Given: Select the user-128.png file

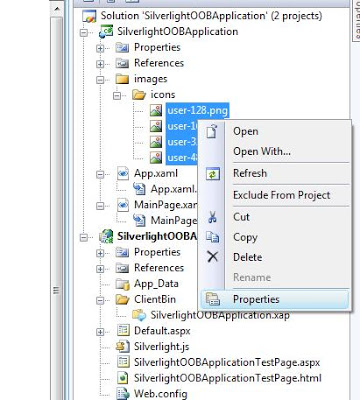Looking at the screenshot, I should coord(197,110).
